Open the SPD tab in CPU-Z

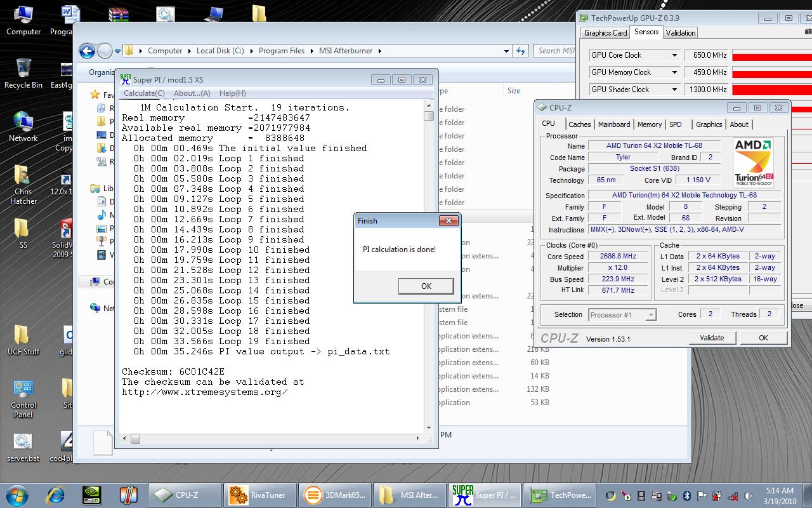coord(676,124)
